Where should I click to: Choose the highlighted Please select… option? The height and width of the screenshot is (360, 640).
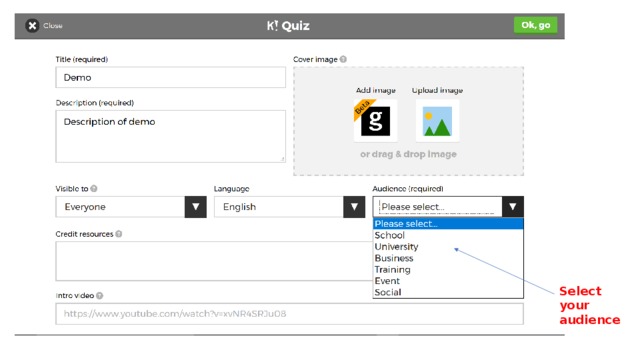[x=448, y=224]
